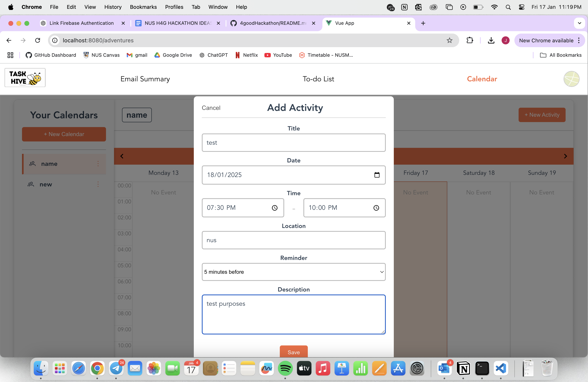The height and width of the screenshot is (382, 588).
Task: Cancel the Add Activity dialog
Action: pos(211,108)
